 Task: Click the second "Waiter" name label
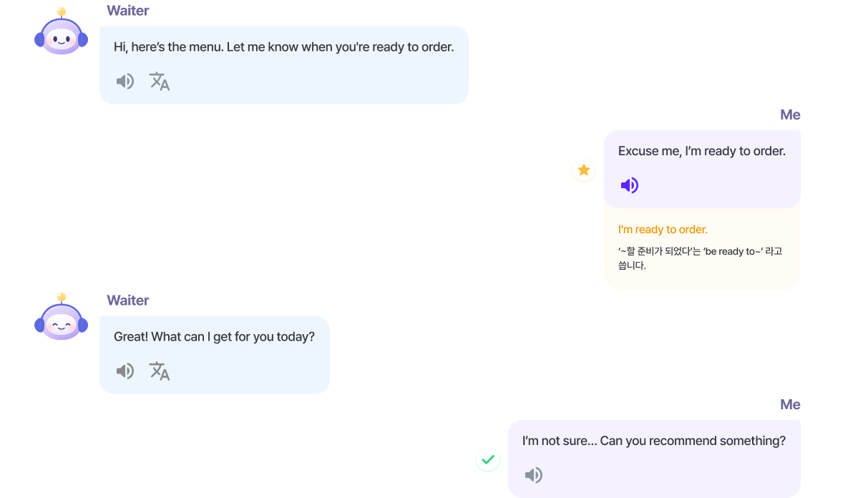pos(128,301)
